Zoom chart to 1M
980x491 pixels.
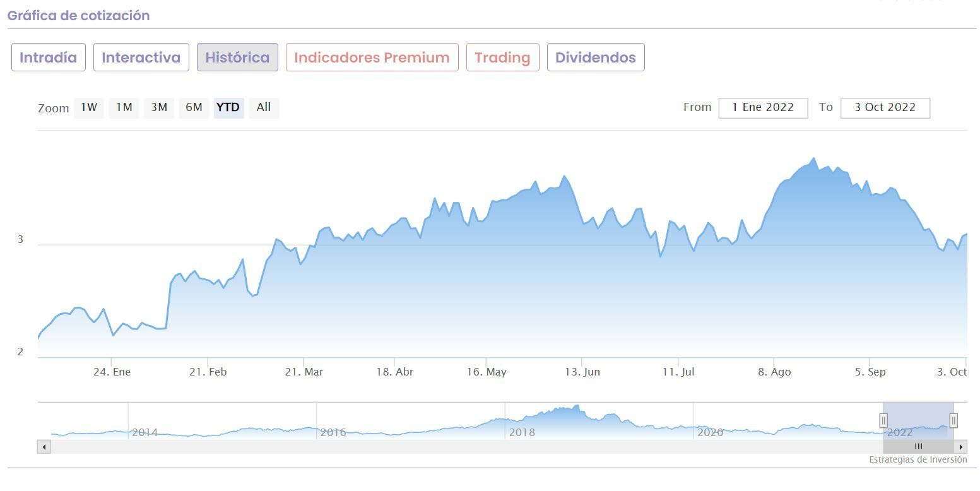(124, 107)
